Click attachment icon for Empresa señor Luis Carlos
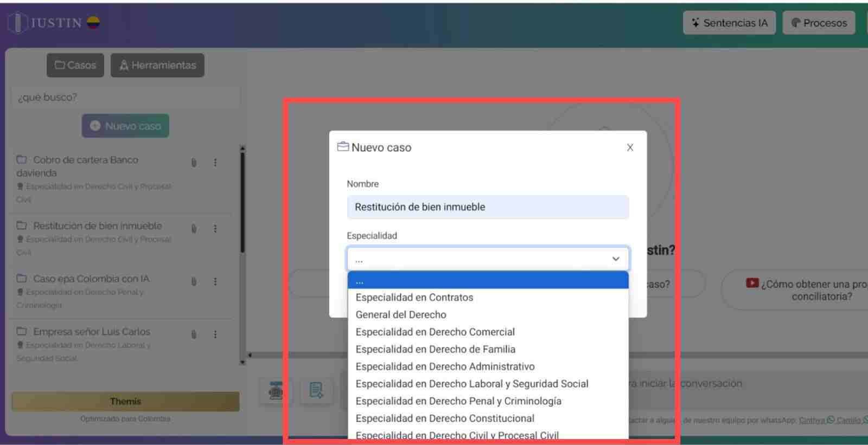The image size is (868, 445). 194,334
